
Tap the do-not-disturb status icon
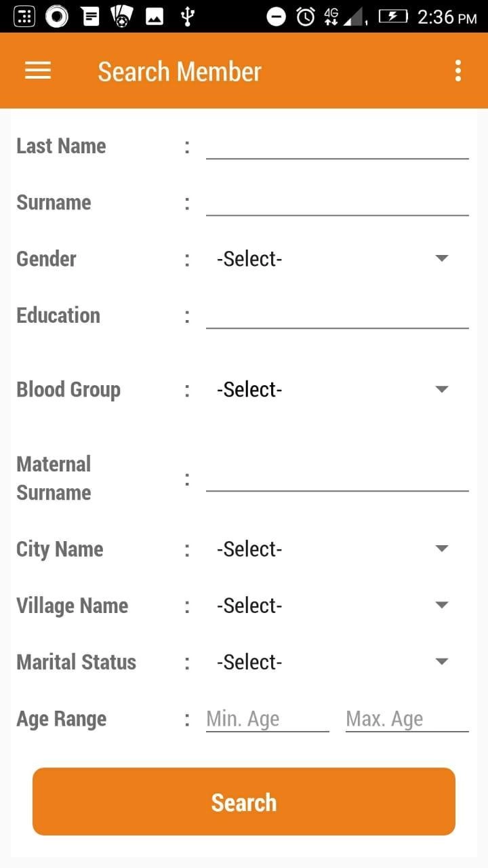pyautogui.click(x=277, y=16)
